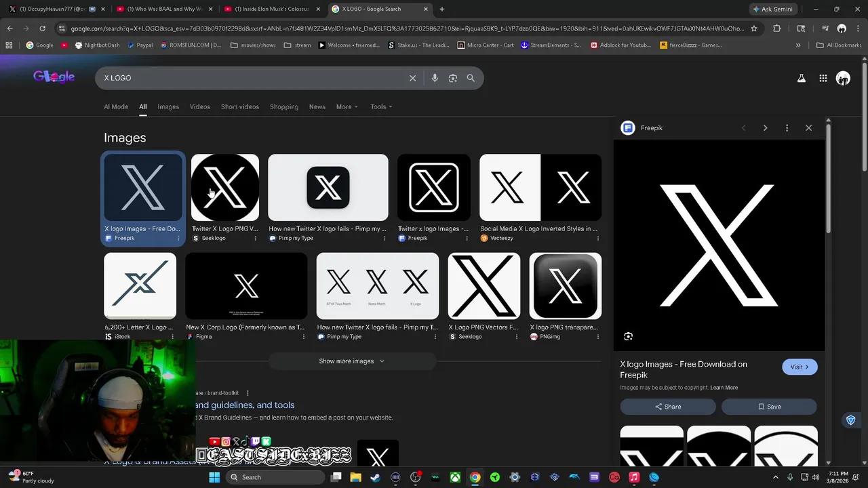Switch to AI Mode tab

pos(116,106)
